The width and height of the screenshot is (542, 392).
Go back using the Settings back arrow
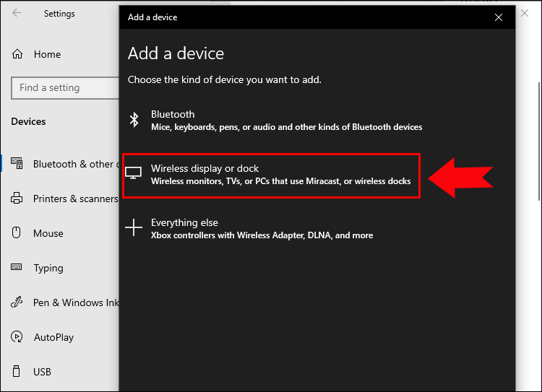17,14
